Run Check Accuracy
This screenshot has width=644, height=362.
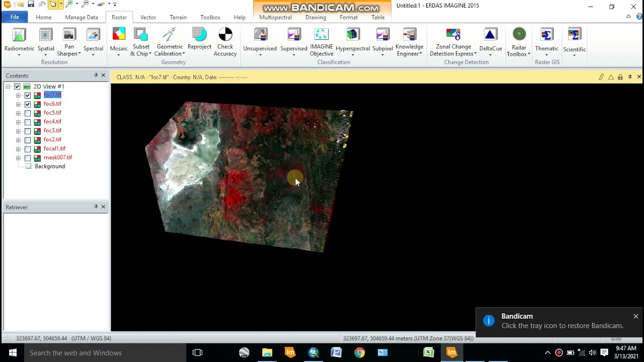click(x=225, y=42)
